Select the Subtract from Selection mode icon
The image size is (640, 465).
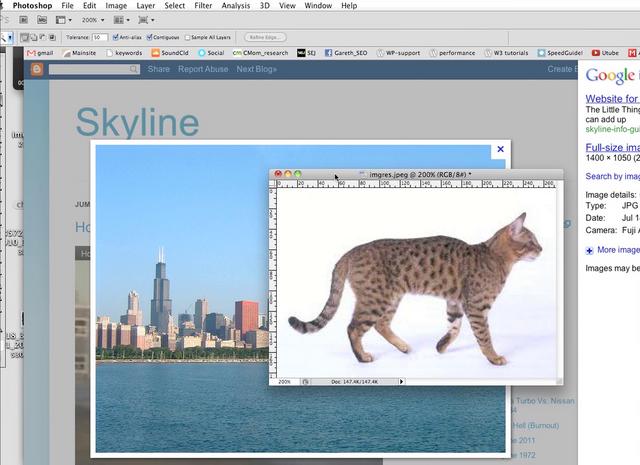coord(43,38)
